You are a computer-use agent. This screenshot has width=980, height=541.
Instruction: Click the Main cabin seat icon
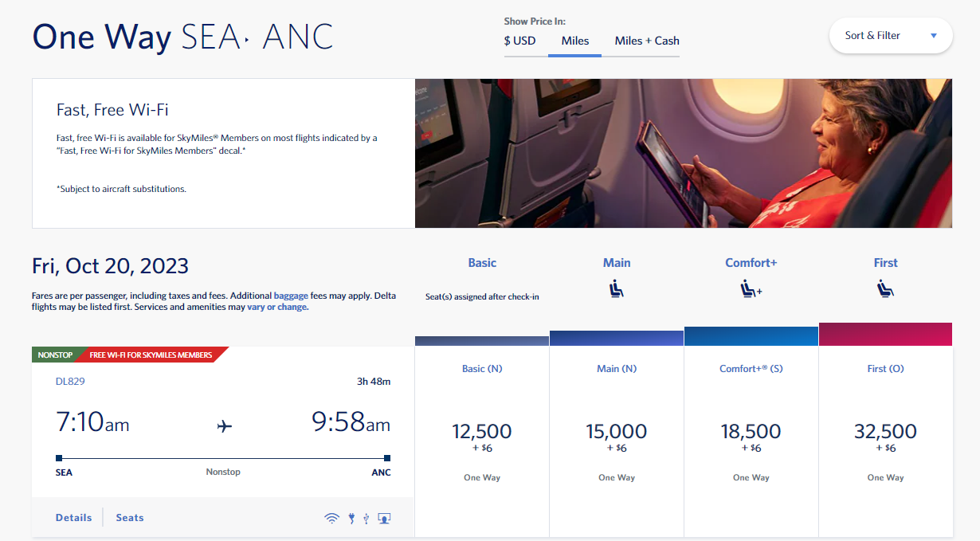(x=616, y=290)
